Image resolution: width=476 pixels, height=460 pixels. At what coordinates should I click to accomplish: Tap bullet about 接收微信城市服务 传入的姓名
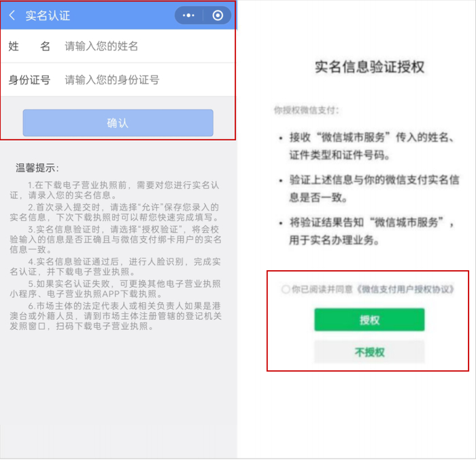point(372,146)
